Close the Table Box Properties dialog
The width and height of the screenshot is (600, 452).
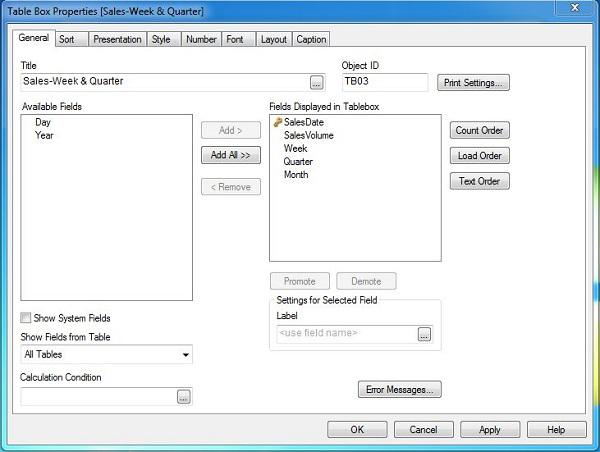click(x=575, y=7)
